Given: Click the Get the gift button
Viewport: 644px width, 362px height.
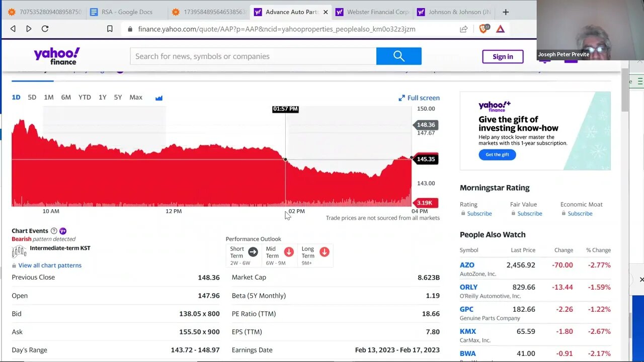Looking at the screenshot, I should 497,155.
